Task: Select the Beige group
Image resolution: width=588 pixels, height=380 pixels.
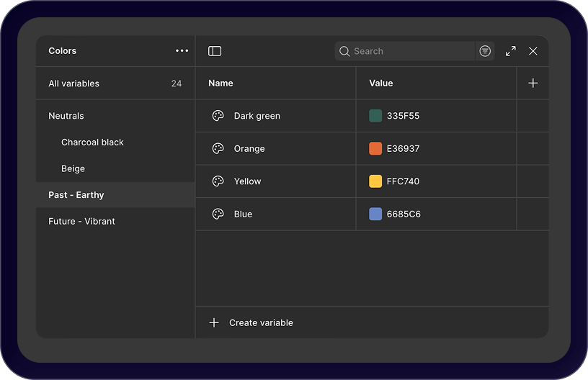Action: point(73,169)
